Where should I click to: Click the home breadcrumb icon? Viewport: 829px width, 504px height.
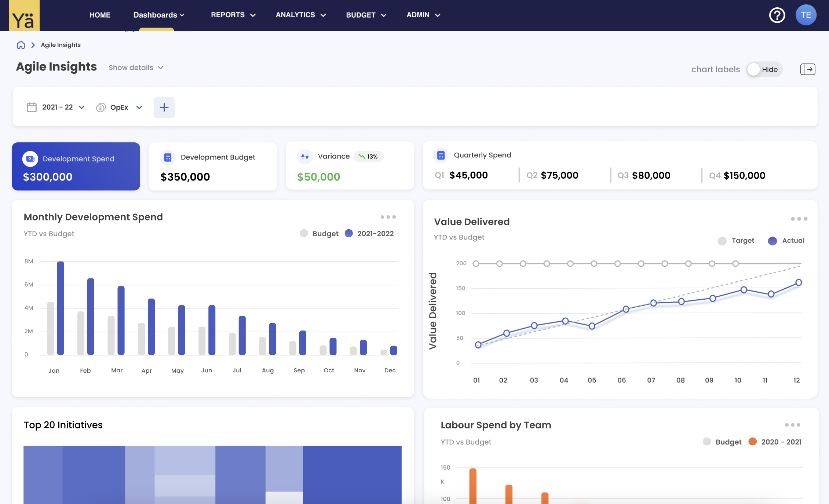21,45
